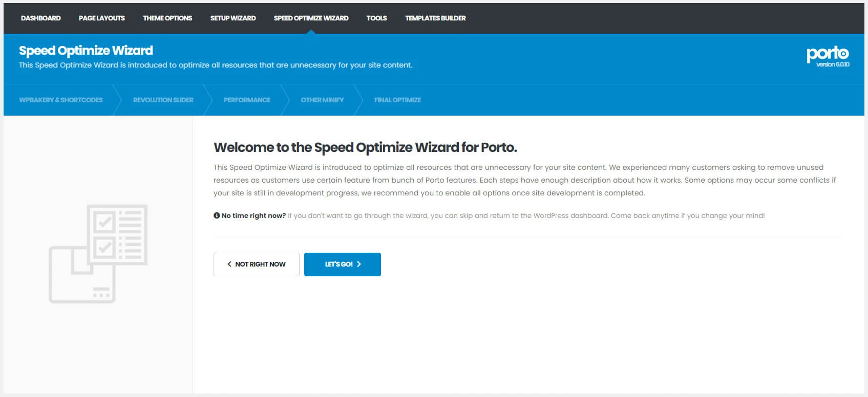This screenshot has width=868, height=397.
Task: Go to Page Layouts
Action: click(x=101, y=18)
